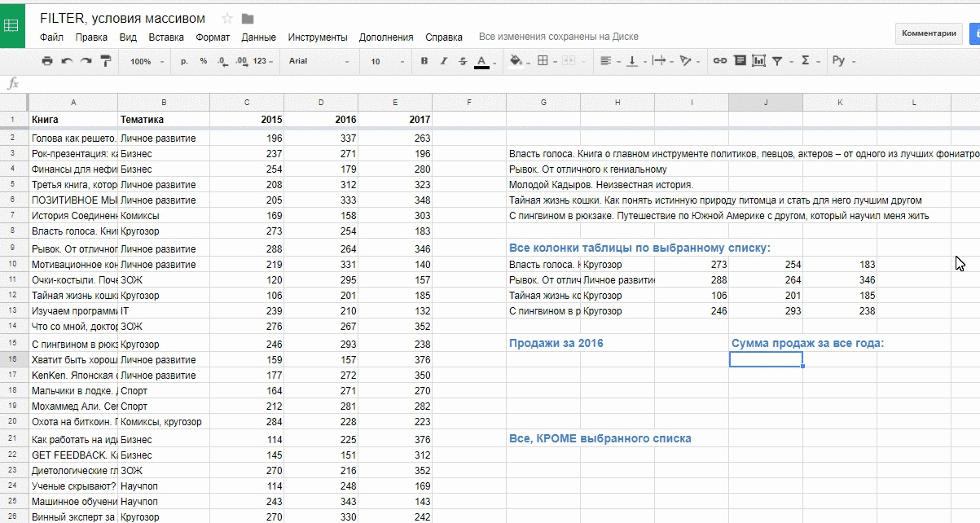980x523 pixels.
Task: Open the Формат menu
Action: (x=213, y=37)
